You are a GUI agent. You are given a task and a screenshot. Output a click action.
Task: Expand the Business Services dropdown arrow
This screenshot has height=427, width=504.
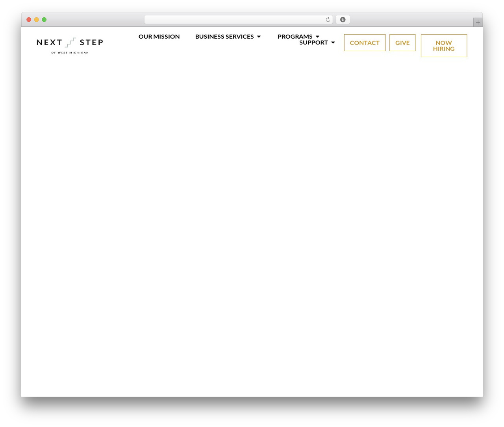coord(259,37)
